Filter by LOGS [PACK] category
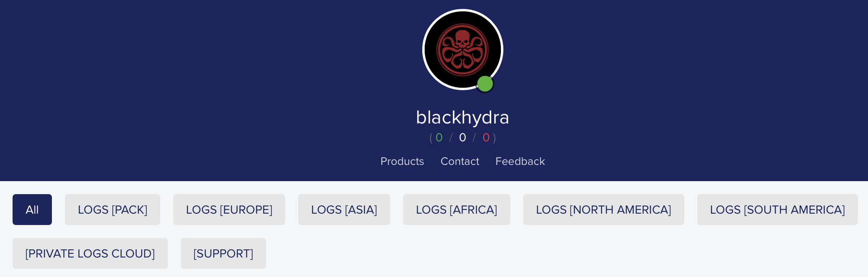 pyautogui.click(x=112, y=210)
